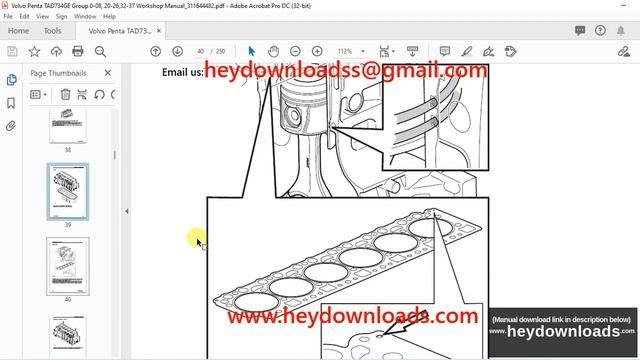This screenshot has height=360, width=640.
Task: Activate the hand pan tool
Action: 273,51
